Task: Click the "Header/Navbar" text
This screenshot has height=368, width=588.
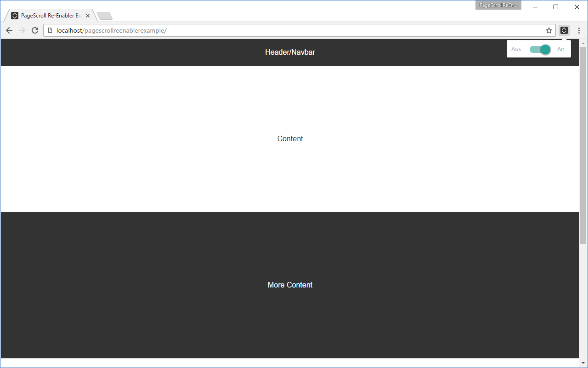Action: (x=290, y=52)
